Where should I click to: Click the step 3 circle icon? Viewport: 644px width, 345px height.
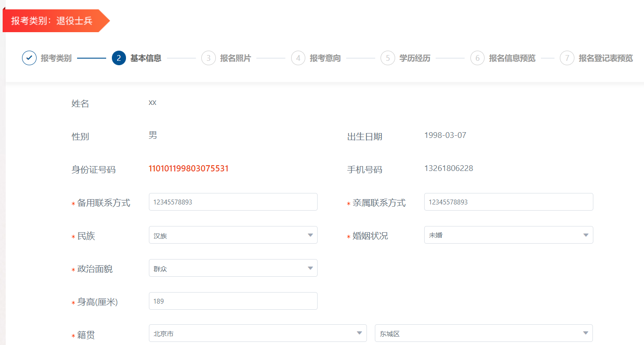208,58
